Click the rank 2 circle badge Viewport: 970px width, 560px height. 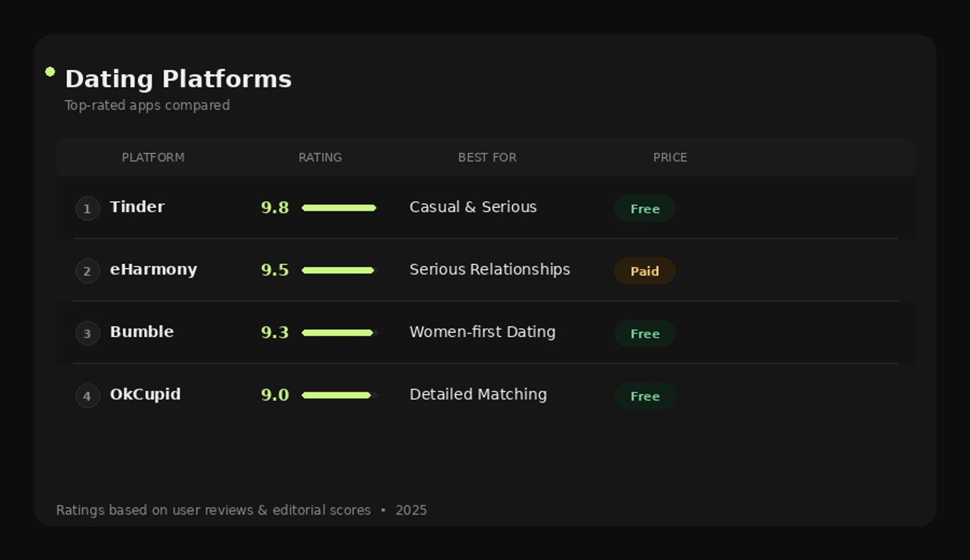tap(87, 271)
